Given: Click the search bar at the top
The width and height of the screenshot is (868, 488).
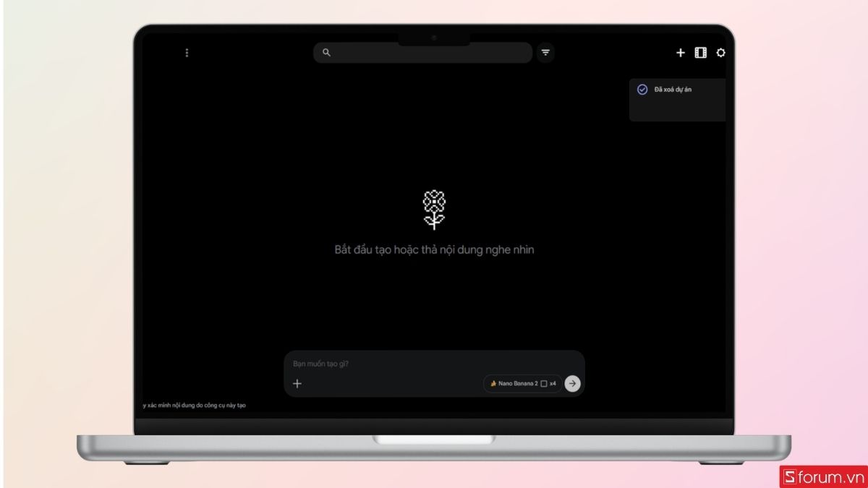Looking at the screenshot, I should click(x=422, y=53).
